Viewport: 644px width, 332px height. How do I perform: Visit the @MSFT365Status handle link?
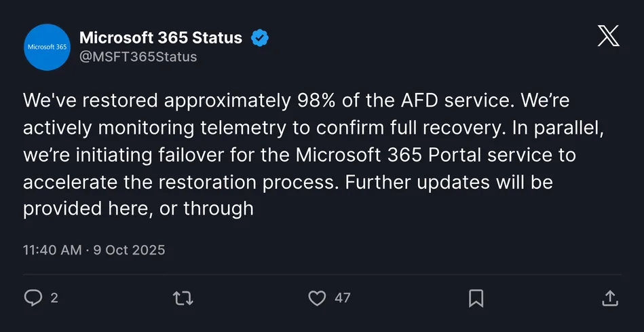click(x=138, y=57)
